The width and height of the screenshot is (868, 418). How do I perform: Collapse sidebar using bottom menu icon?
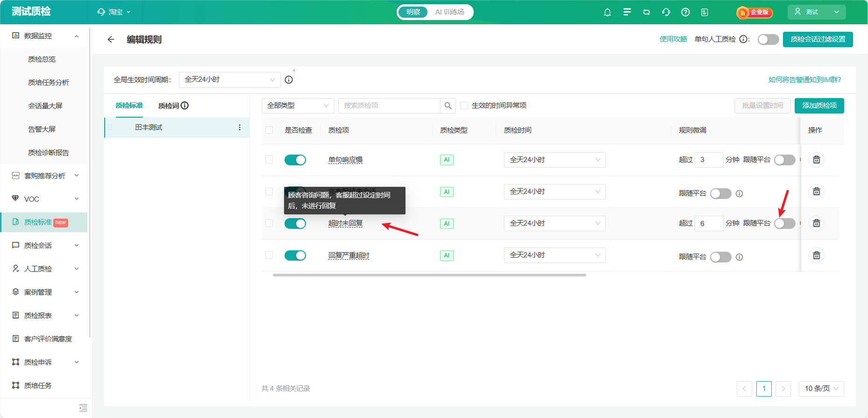click(83, 408)
